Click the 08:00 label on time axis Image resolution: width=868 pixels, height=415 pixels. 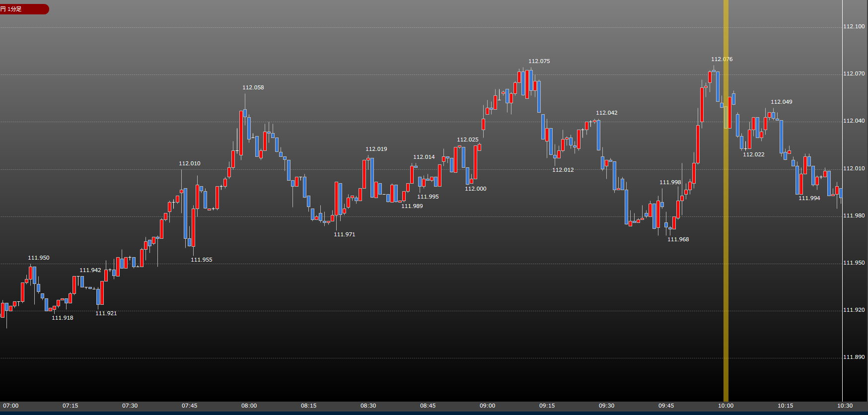click(249, 406)
